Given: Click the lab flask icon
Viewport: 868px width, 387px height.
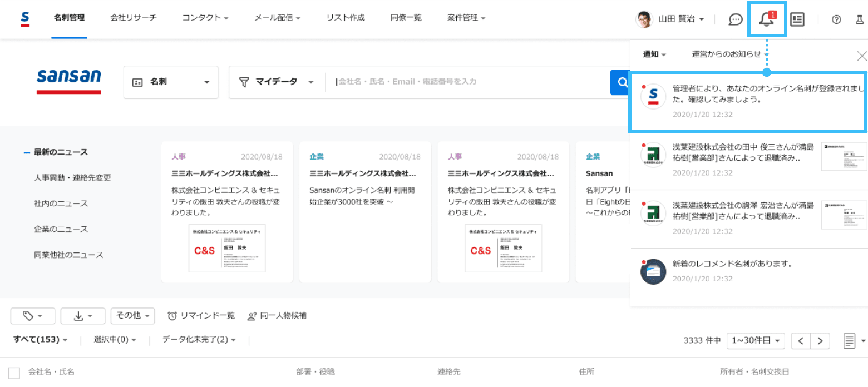Looking at the screenshot, I should pos(860,19).
